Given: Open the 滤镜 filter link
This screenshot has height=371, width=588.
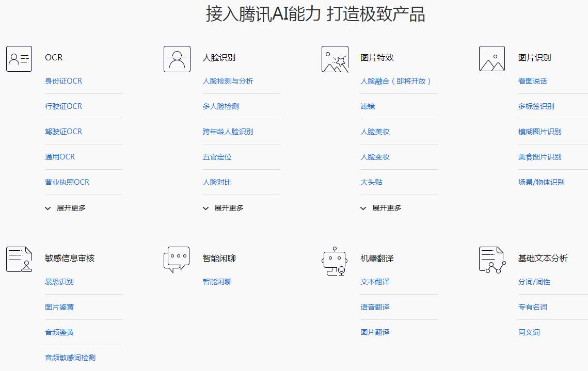Looking at the screenshot, I should [x=368, y=106].
